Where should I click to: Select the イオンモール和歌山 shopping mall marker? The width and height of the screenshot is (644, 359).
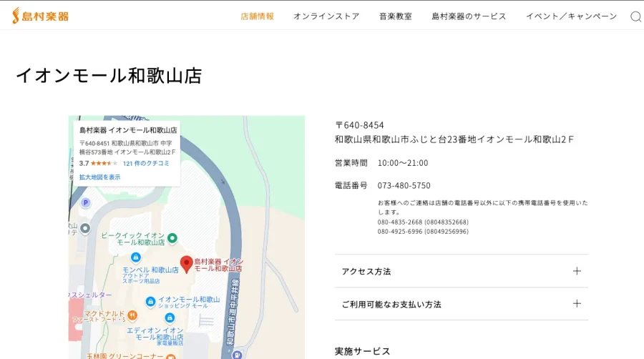151,302
